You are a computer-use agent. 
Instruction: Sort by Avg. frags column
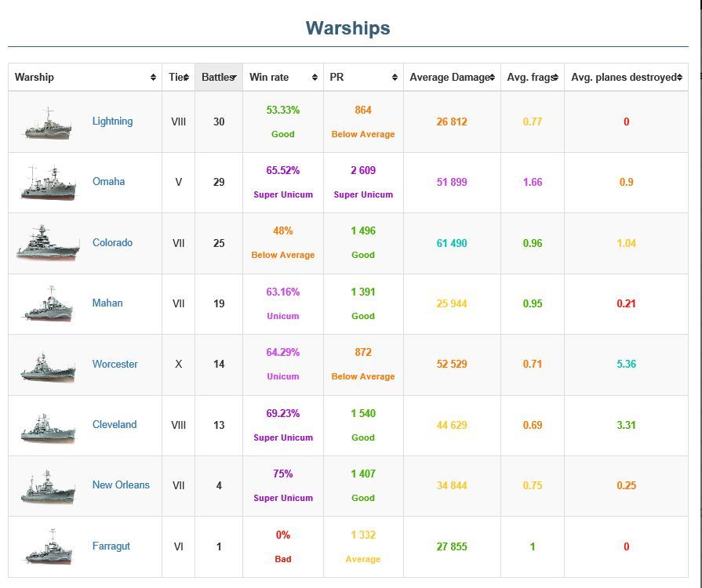click(x=532, y=77)
